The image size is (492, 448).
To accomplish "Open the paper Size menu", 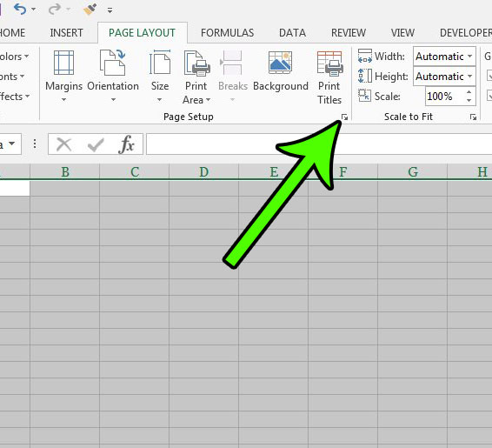I will tap(160, 76).
